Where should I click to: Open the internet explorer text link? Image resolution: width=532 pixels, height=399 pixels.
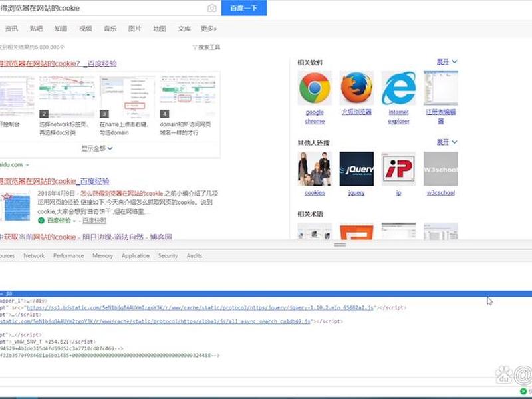[398, 116]
